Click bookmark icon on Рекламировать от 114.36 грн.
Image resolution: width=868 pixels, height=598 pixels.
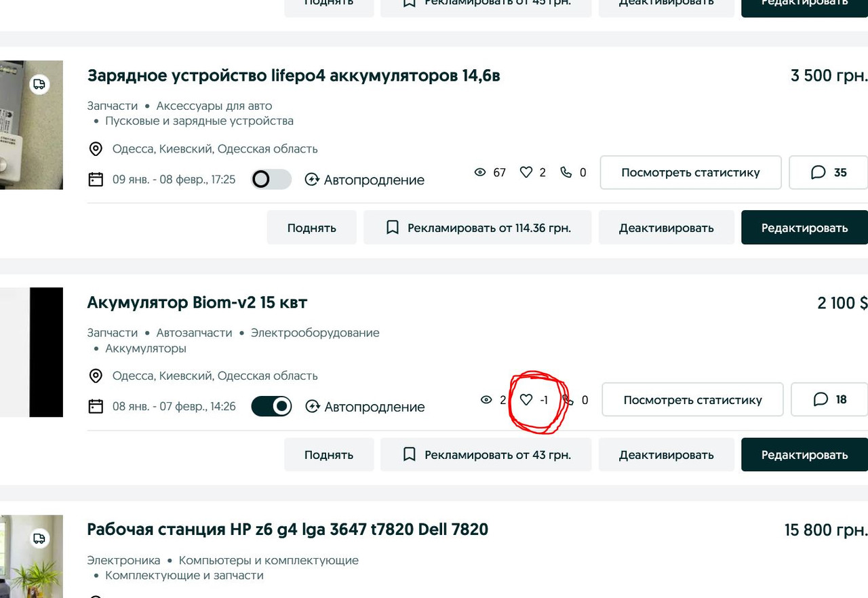point(392,228)
